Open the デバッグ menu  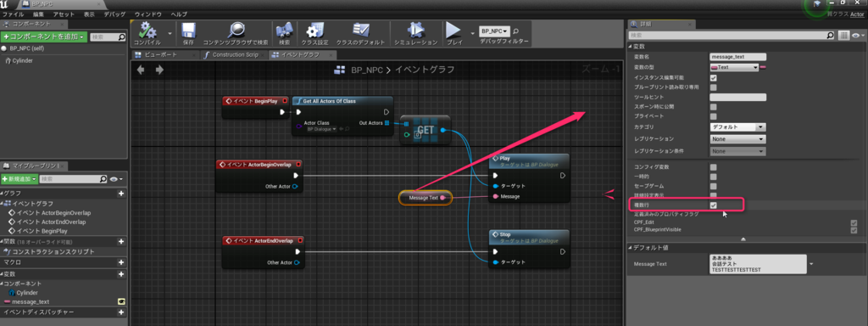click(x=114, y=14)
